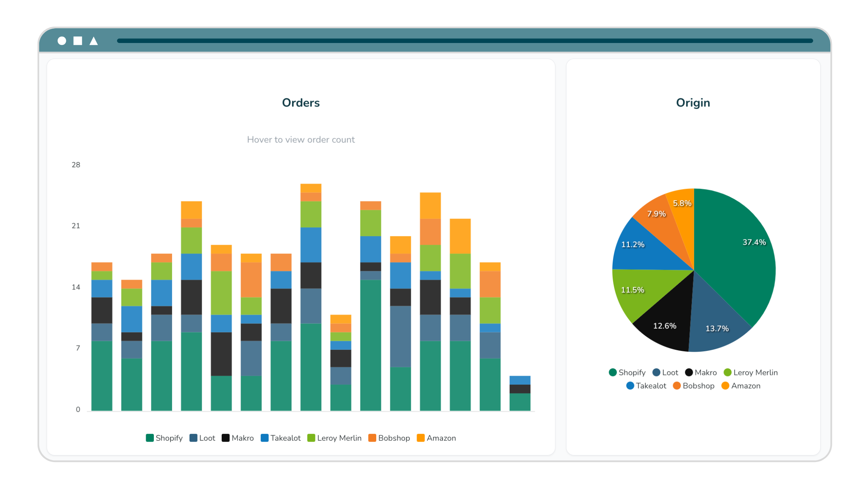Toggle Leroy Merlin in Orders legend
868x488 pixels.
pos(334,438)
